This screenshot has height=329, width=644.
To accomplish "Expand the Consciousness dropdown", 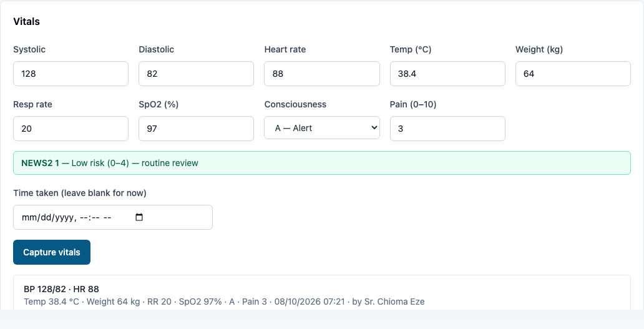I will pos(322,128).
